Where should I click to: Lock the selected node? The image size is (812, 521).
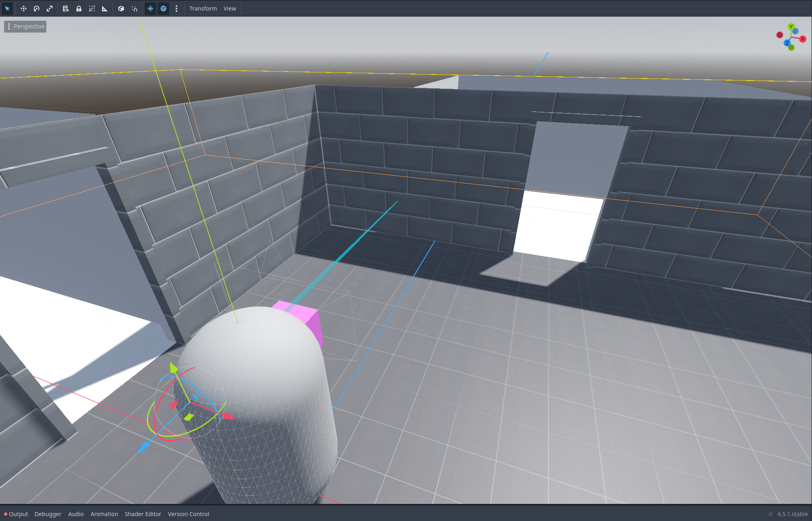[x=79, y=9]
